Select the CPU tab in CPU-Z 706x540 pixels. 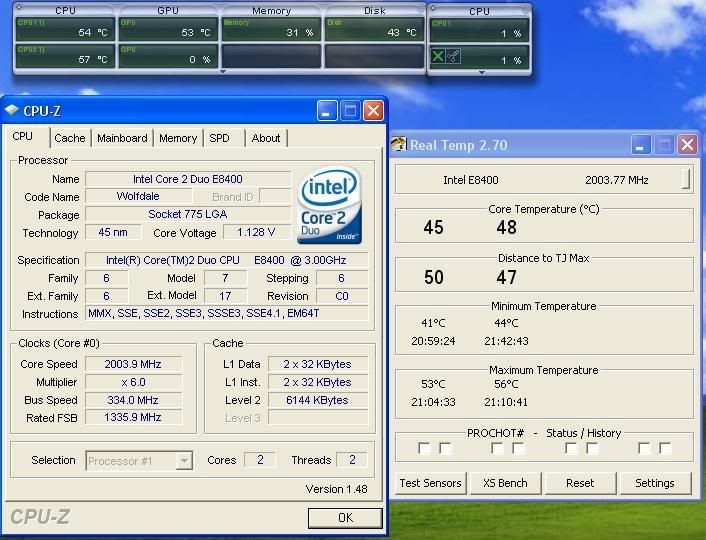[25, 137]
